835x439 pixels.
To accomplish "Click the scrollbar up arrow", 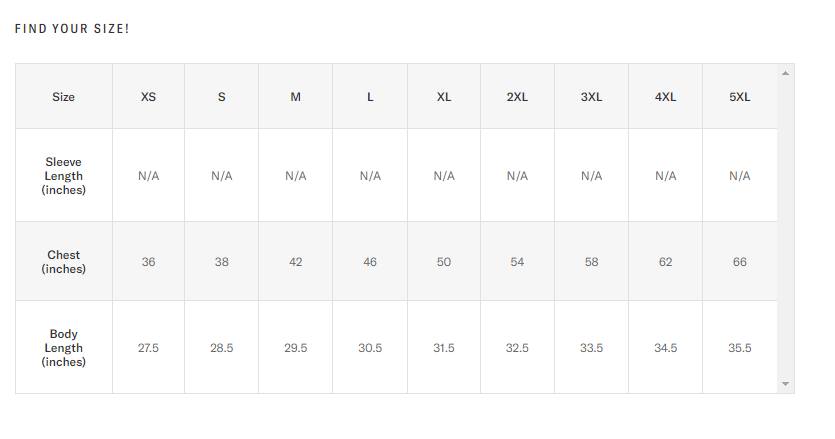I will pyautogui.click(x=785, y=73).
